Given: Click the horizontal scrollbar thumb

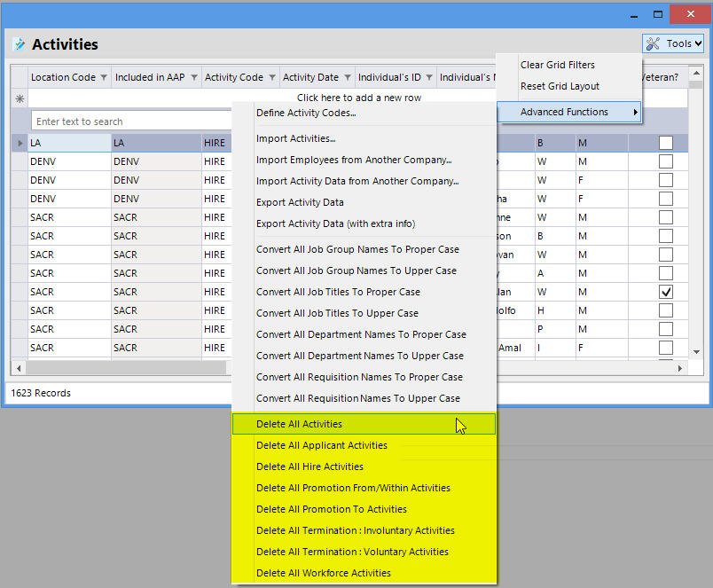Looking at the screenshot, I should click(124, 368).
